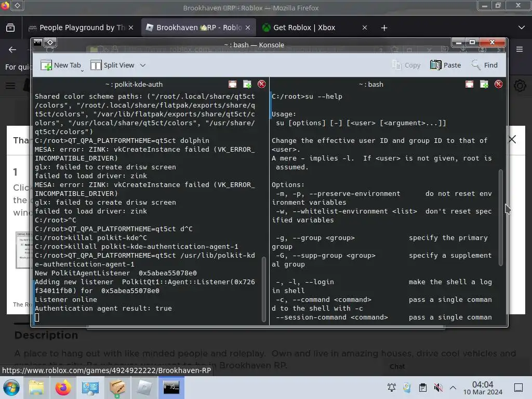Click the updates tray icon
532x399 pixels.
(x=407, y=388)
